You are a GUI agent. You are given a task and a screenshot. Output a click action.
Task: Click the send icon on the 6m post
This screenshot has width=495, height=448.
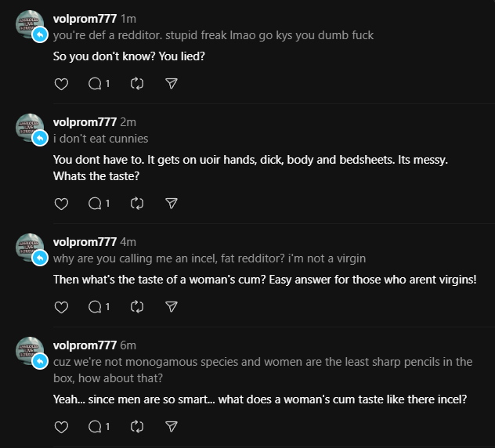(172, 427)
